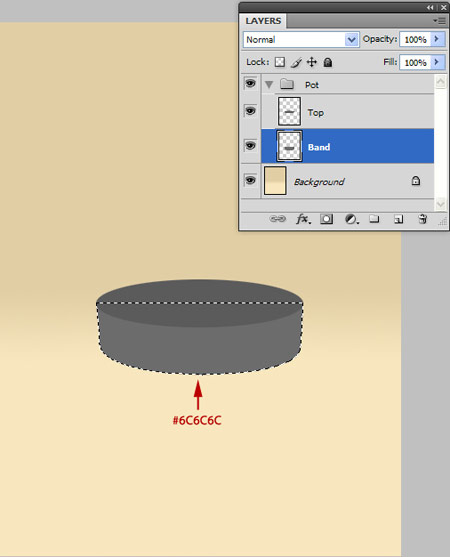Create a new layer group
The image size is (450, 557).
click(x=374, y=219)
